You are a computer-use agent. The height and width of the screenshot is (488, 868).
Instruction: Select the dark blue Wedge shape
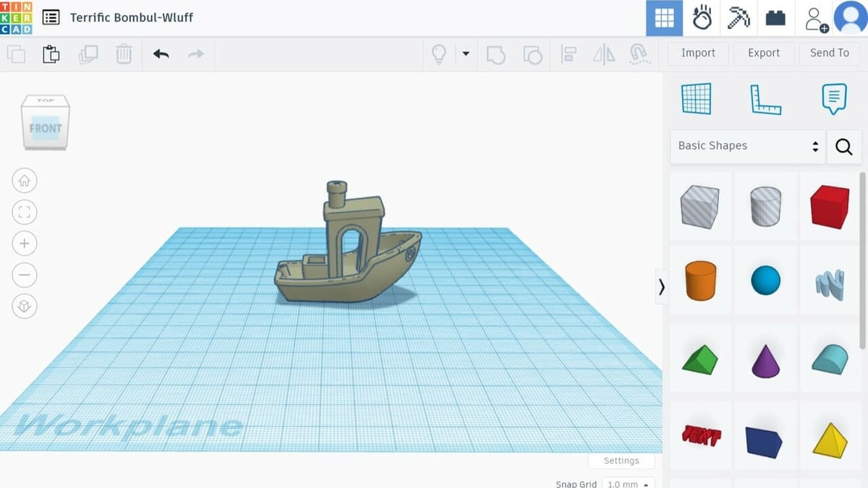click(765, 442)
